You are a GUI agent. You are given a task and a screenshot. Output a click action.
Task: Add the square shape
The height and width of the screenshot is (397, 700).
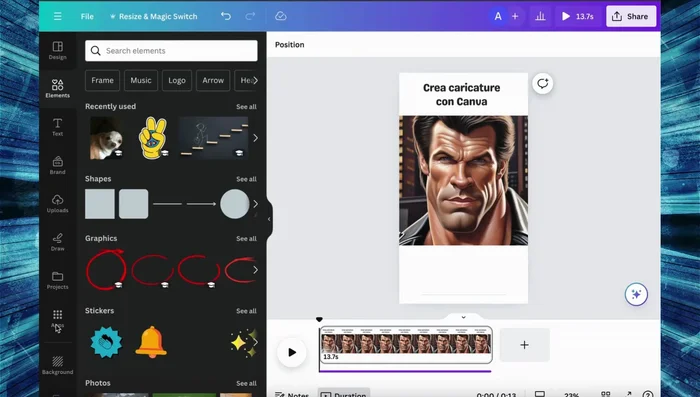(100, 204)
